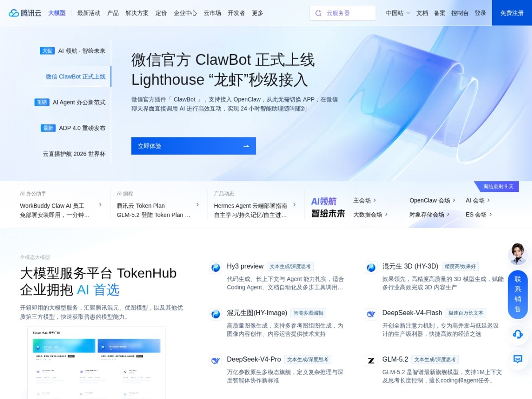Open Hermes Agent 云端部署指南 article
This screenshot has width=532, height=399.
[250, 206]
